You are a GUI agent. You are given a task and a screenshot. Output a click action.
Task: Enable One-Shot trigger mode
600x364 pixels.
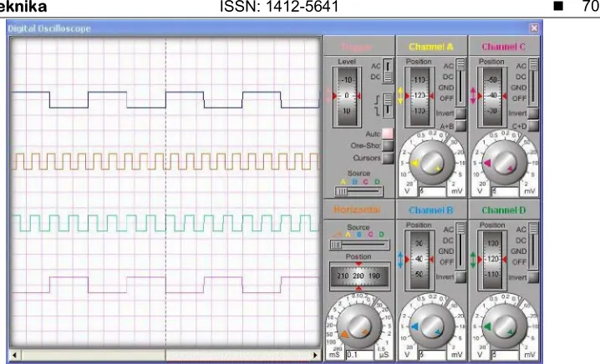(387, 145)
